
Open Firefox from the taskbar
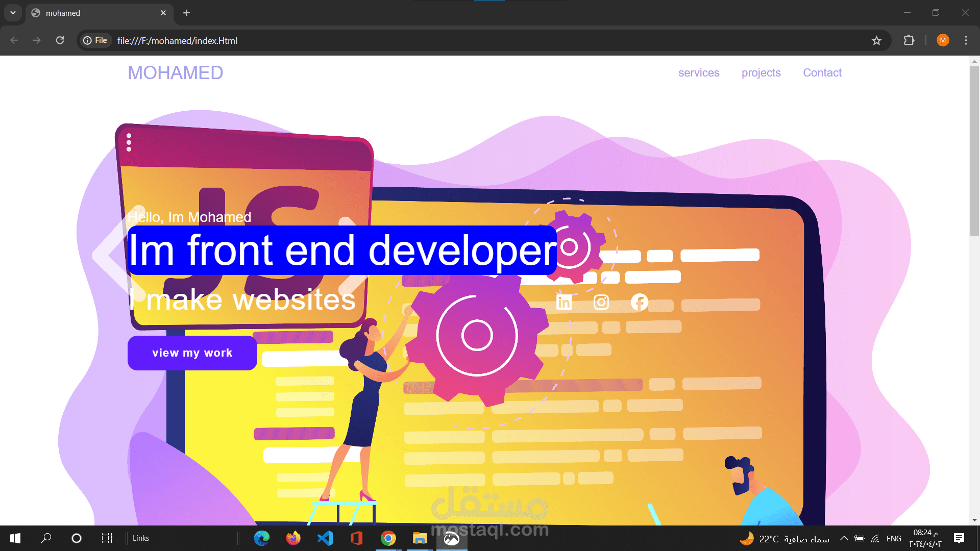[293, 538]
